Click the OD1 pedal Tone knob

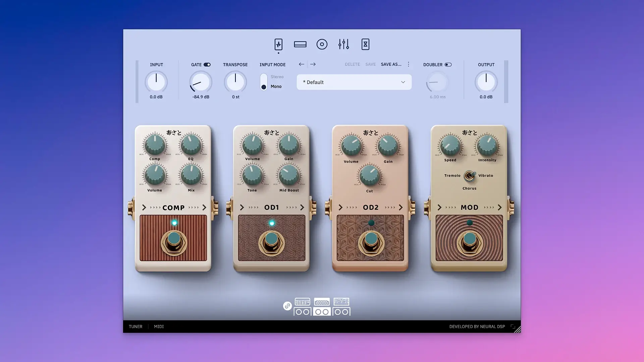(252, 175)
